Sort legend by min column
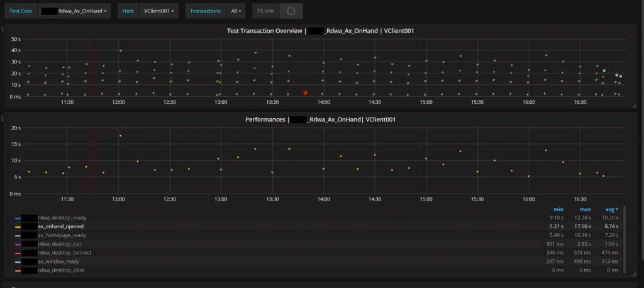644x288 pixels. pyautogui.click(x=558, y=209)
